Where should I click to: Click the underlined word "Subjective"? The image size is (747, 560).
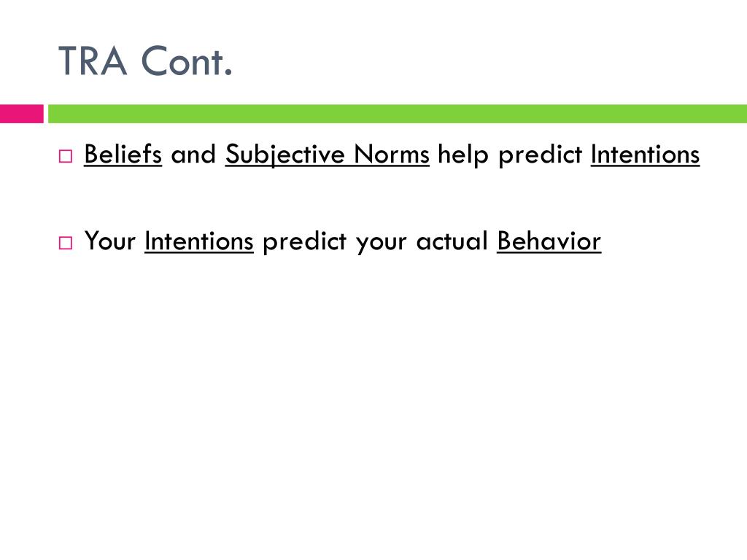coord(285,155)
